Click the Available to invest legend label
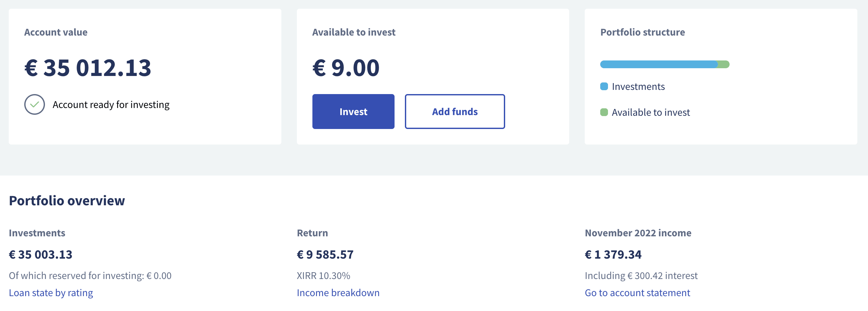The image size is (868, 311). [x=651, y=112]
